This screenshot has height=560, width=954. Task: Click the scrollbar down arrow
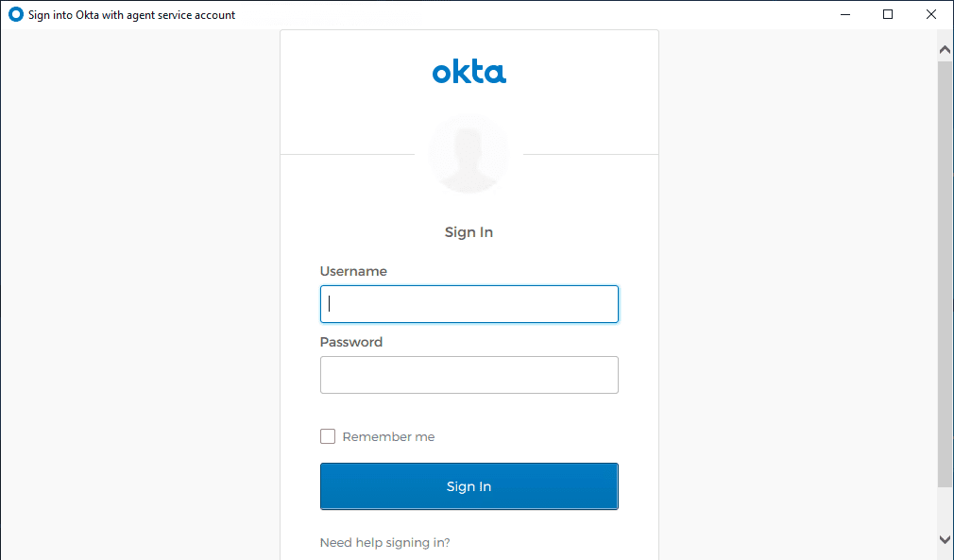tap(945, 539)
